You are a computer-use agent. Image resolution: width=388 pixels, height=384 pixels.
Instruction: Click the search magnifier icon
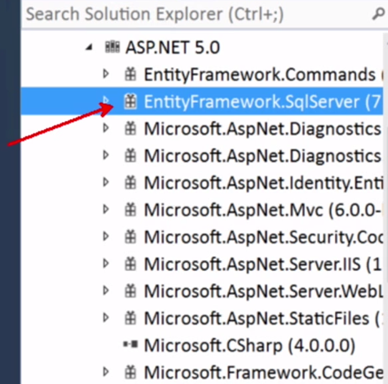(378, 15)
